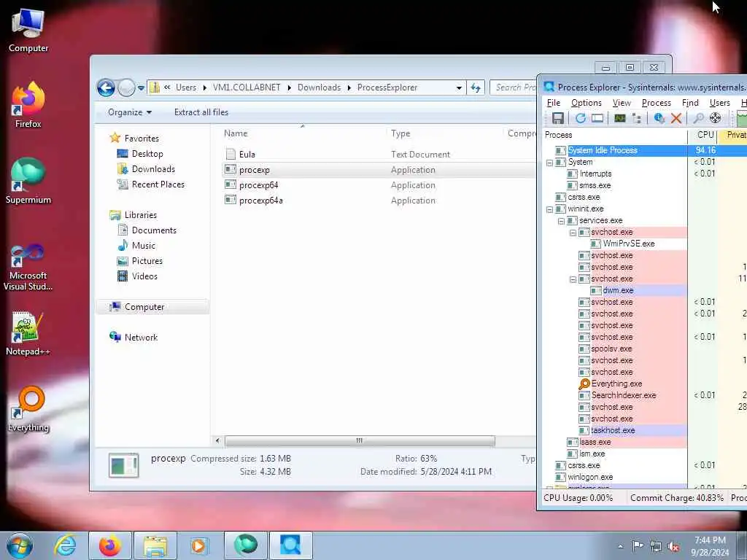Open System Information graph icon
Screen dimensions: 747x560
pos(620,118)
